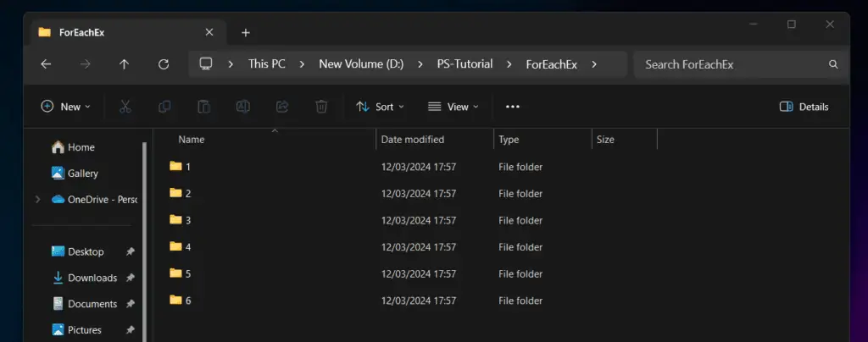Click the Search ForEachEx input box
The width and height of the screenshot is (868, 342).
coord(733,63)
